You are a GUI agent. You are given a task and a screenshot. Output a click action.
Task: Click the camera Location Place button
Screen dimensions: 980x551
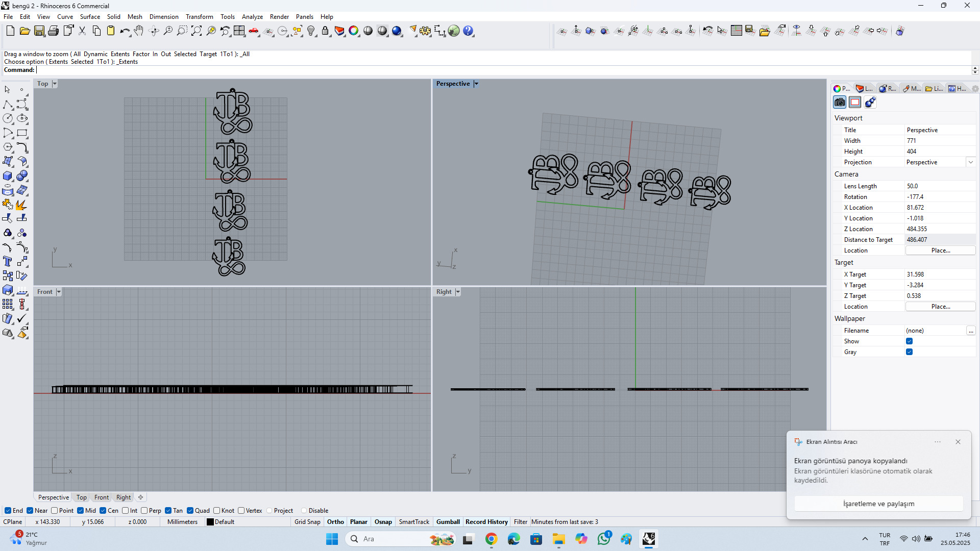940,251
